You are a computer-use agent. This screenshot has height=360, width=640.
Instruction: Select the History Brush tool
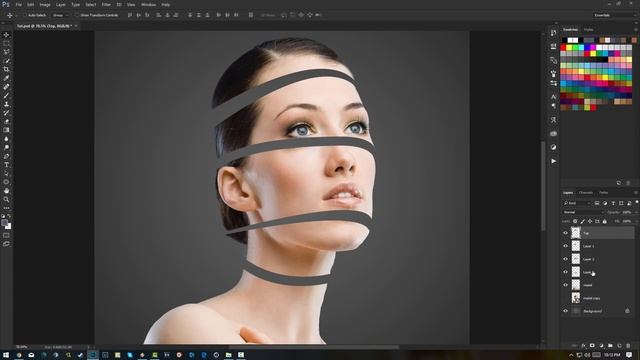pos(6,113)
